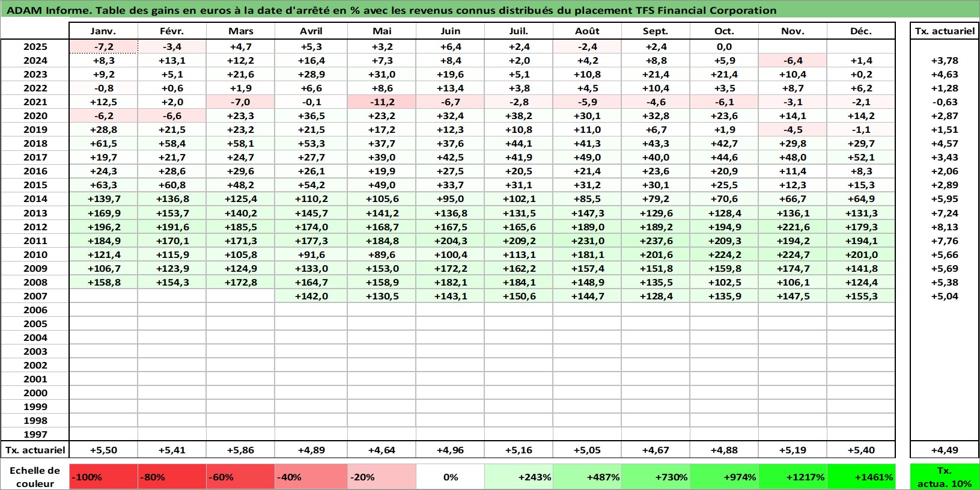Select the +172,8 cell in Mars 2008
The width and height of the screenshot is (980, 490).
240,282
